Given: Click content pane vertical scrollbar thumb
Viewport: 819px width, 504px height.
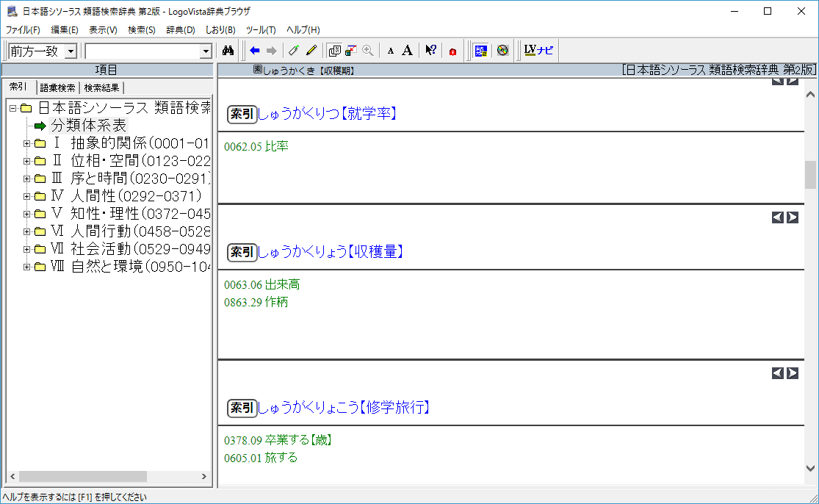Looking at the screenshot, I should 810,174.
